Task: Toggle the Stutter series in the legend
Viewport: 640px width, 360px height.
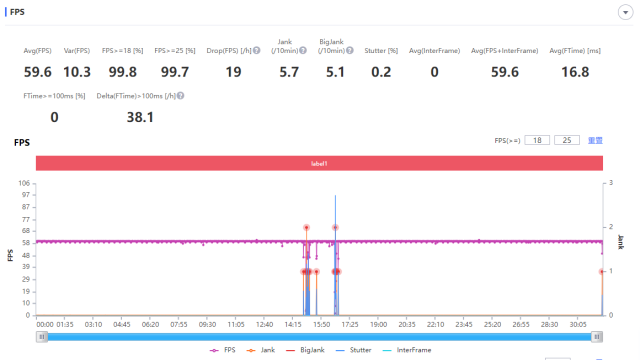Action: point(353,350)
